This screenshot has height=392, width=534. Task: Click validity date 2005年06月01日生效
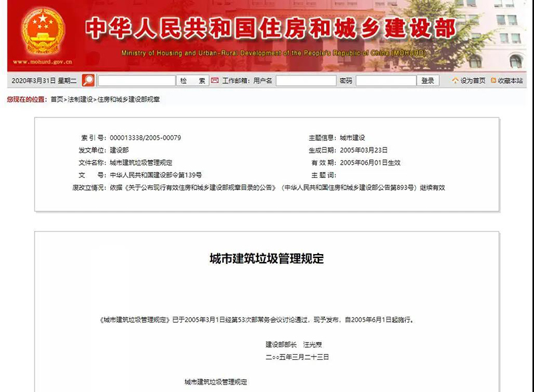[x=370, y=163]
